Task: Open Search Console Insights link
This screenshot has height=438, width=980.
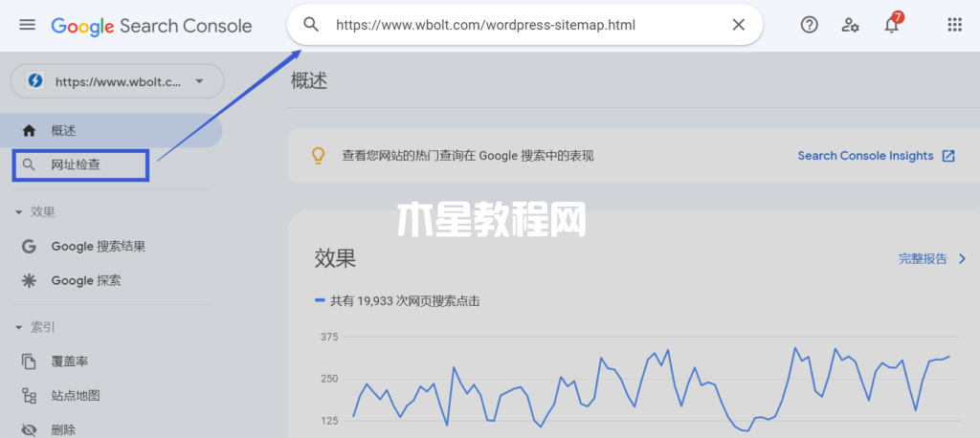Action: pos(865,156)
